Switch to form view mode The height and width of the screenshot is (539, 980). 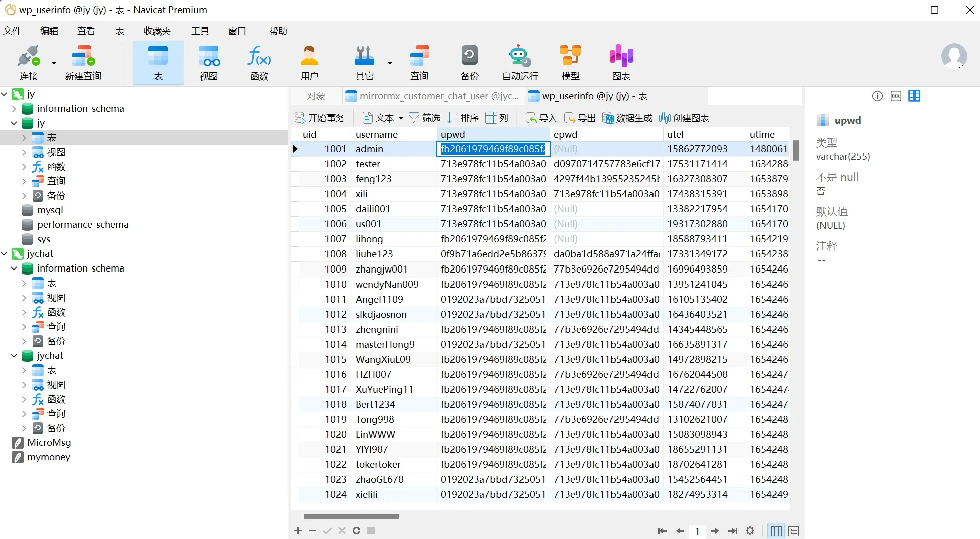pyautogui.click(x=793, y=531)
